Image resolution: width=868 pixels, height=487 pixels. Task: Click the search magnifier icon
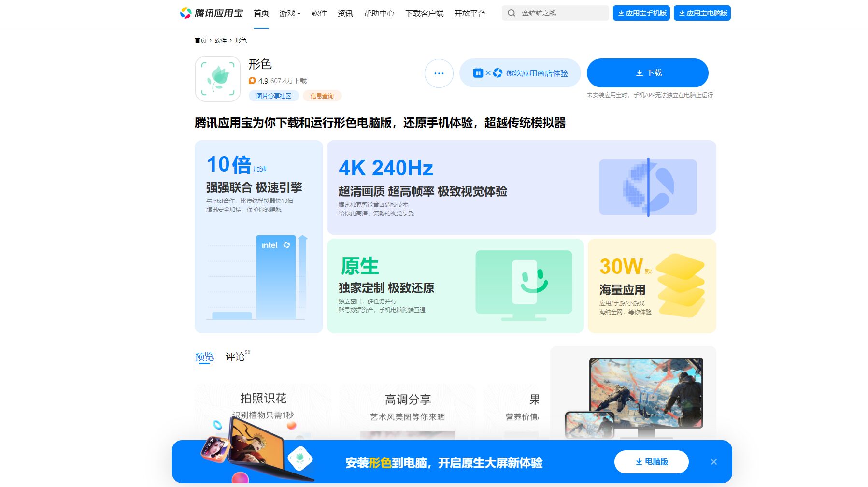(x=512, y=13)
